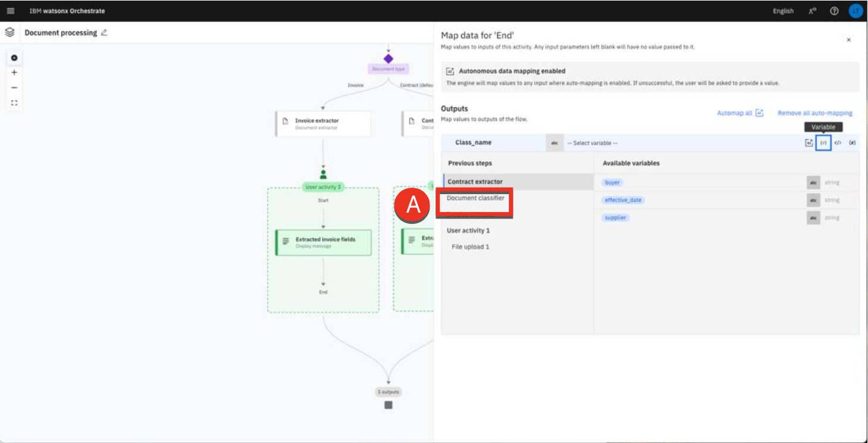Open the hamburger navigation menu

click(x=11, y=11)
